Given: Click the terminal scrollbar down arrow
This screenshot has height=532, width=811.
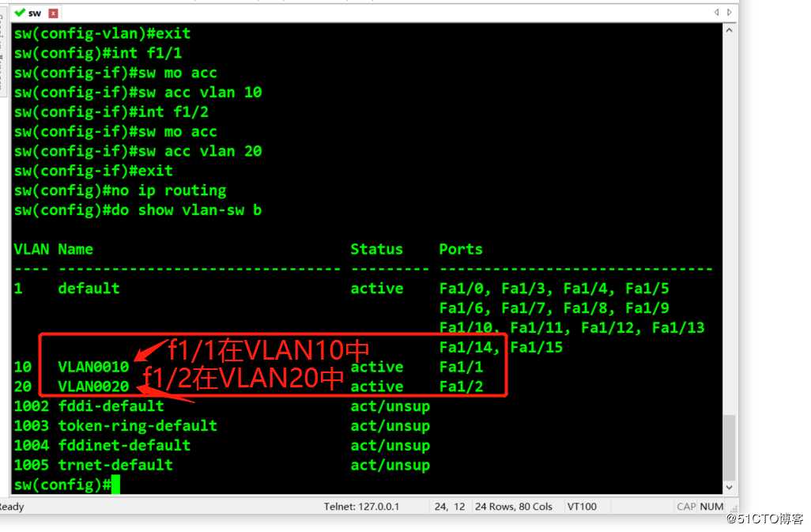Looking at the screenshot, I should [x=729, y=487].
